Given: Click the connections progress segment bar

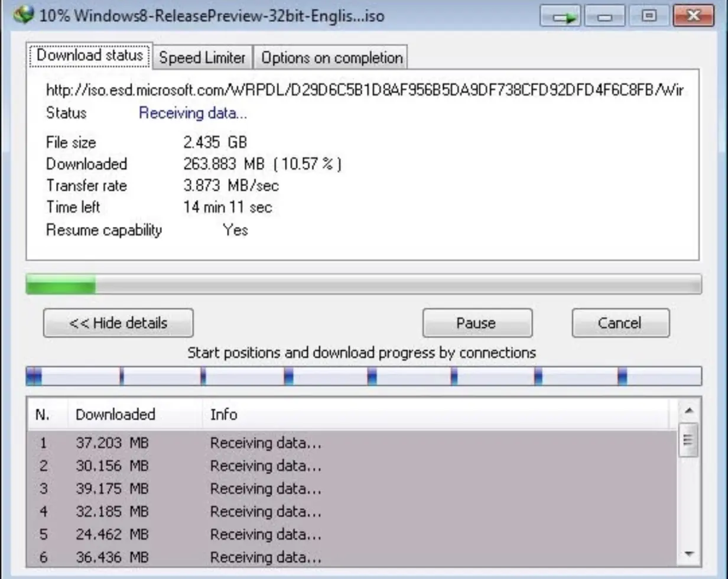Looking at the screenshot, I should (x=363, y=376).
